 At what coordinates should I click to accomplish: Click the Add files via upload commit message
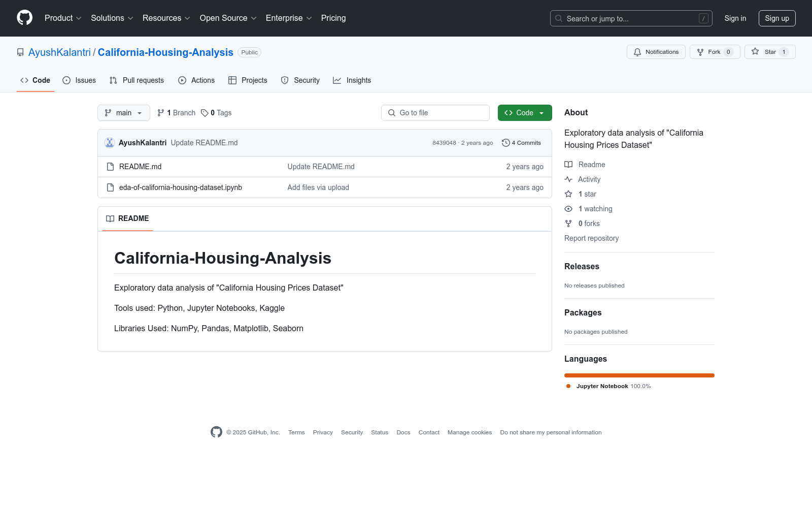(x=318, y=187)
